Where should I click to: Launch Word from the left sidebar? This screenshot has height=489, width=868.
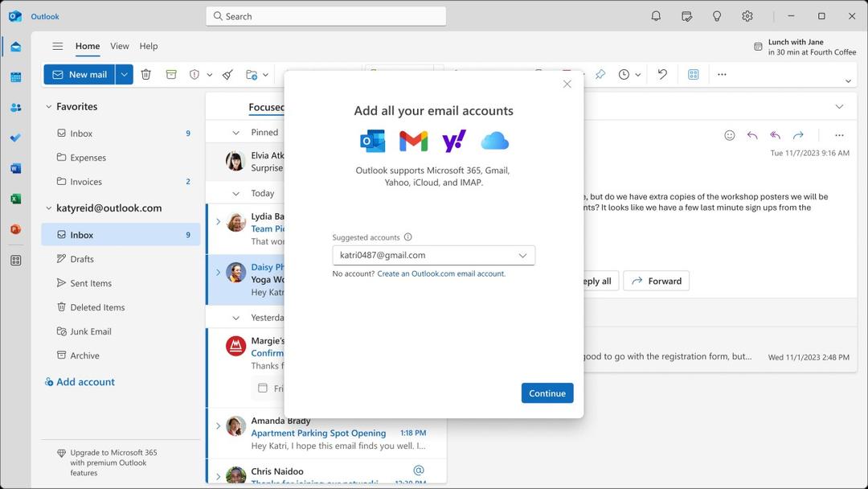coord(14,167)
